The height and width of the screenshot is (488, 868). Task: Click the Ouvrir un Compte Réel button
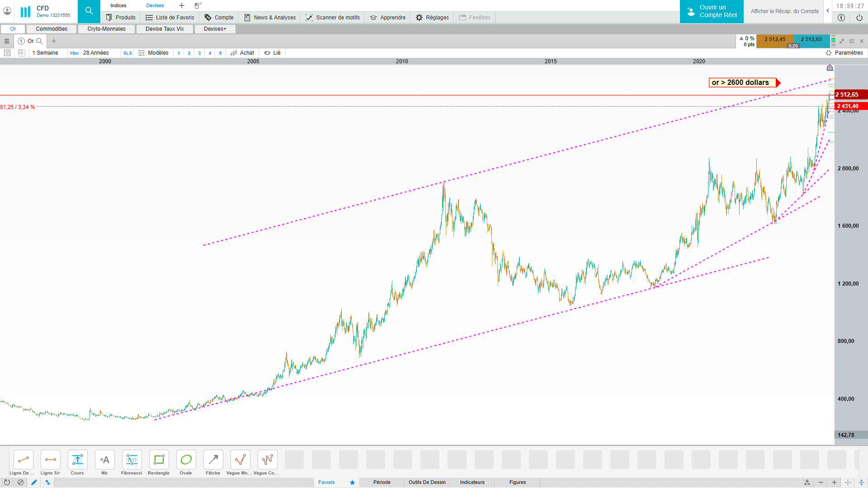tap(712, 11)
